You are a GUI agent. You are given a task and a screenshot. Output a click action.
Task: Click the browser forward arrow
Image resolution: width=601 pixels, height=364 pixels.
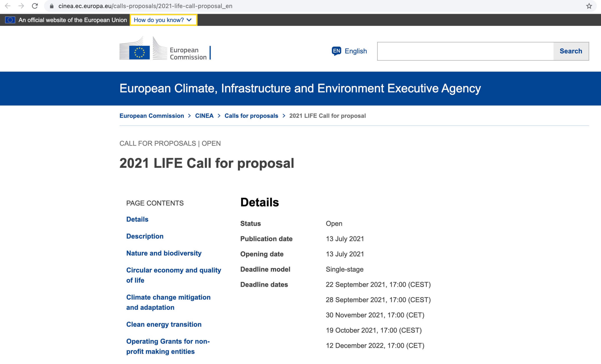(x=21, y=6)
